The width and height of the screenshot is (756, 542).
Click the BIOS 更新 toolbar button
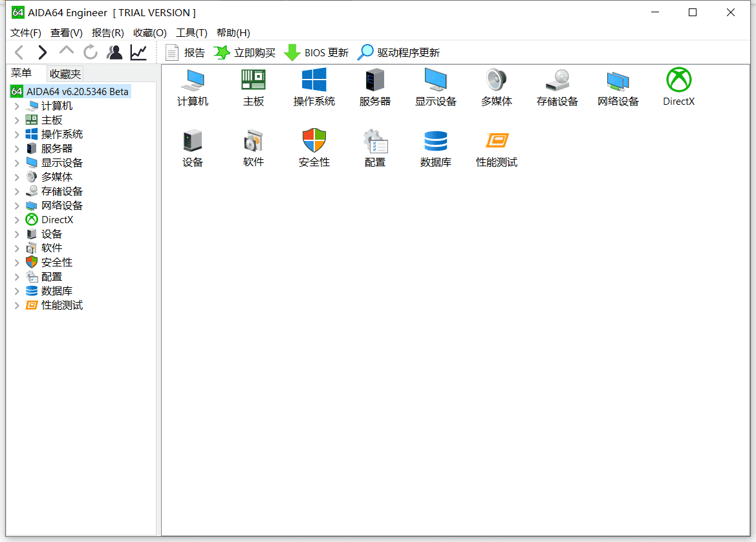pyautogui.click(x=316, y=52)
